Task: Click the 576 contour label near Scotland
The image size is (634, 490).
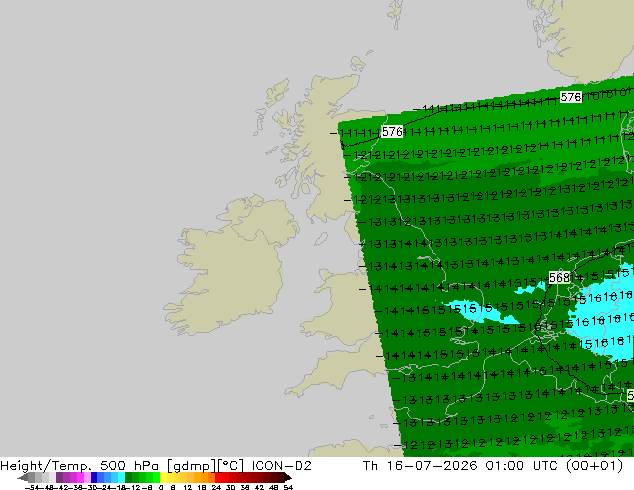Action: 392,132
